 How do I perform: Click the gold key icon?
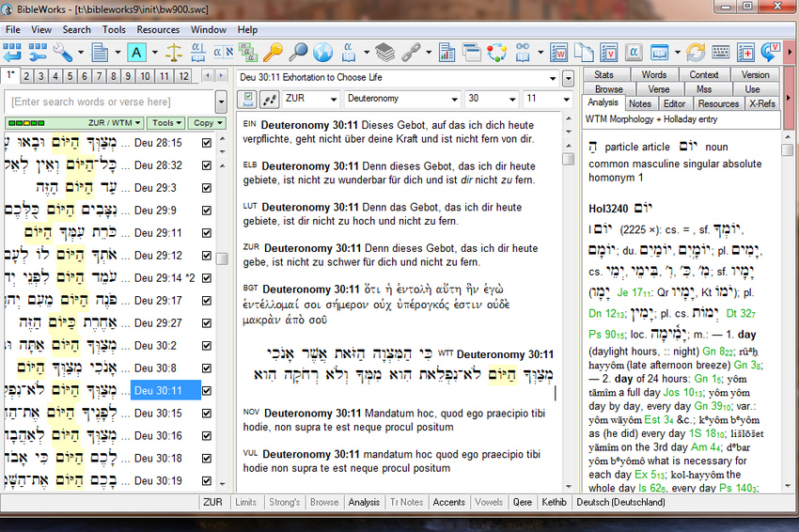pos(274,52)
